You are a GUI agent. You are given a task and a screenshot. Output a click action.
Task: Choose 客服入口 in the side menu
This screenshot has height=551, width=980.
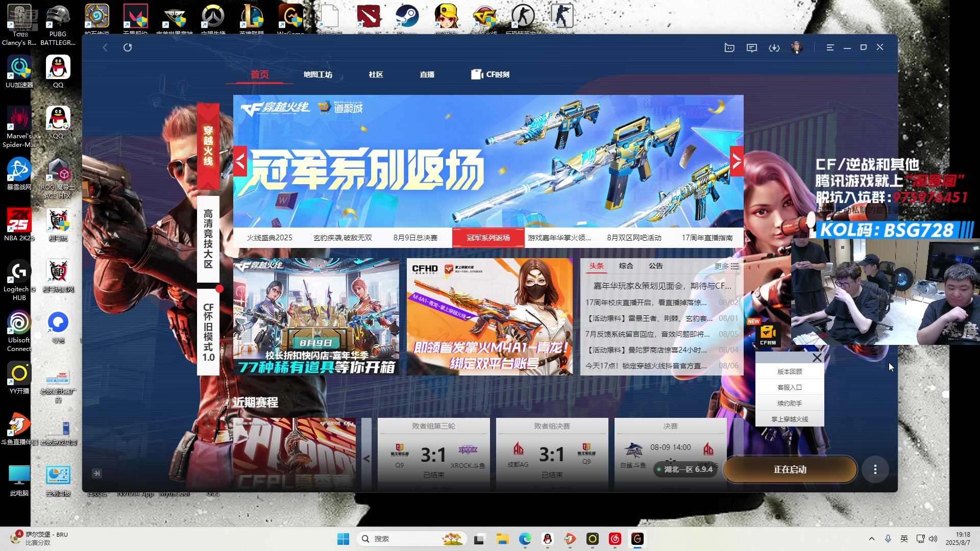click(x=790, y=387)
